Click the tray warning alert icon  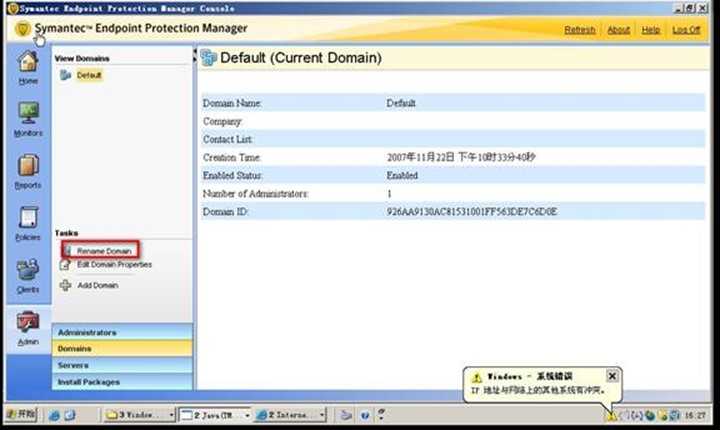coord(612,416)
